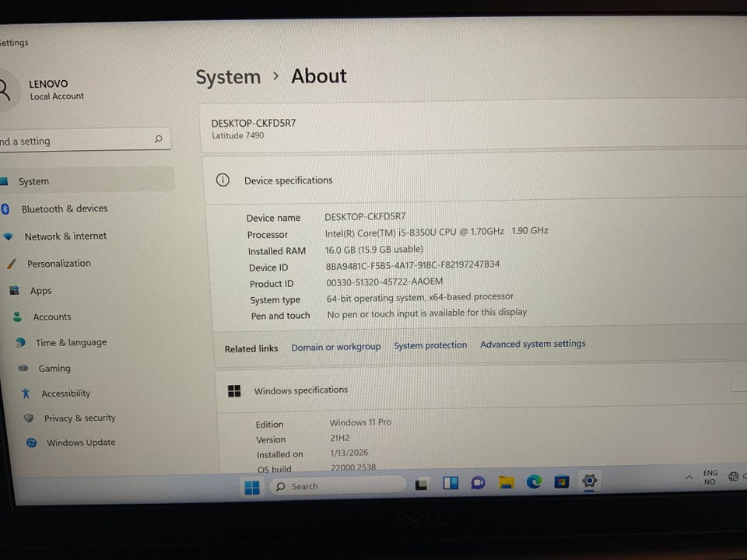Click the person icon beside Accounts
Image resolution: width=747 pixels, height=560 pixels.
click(18, 317)
